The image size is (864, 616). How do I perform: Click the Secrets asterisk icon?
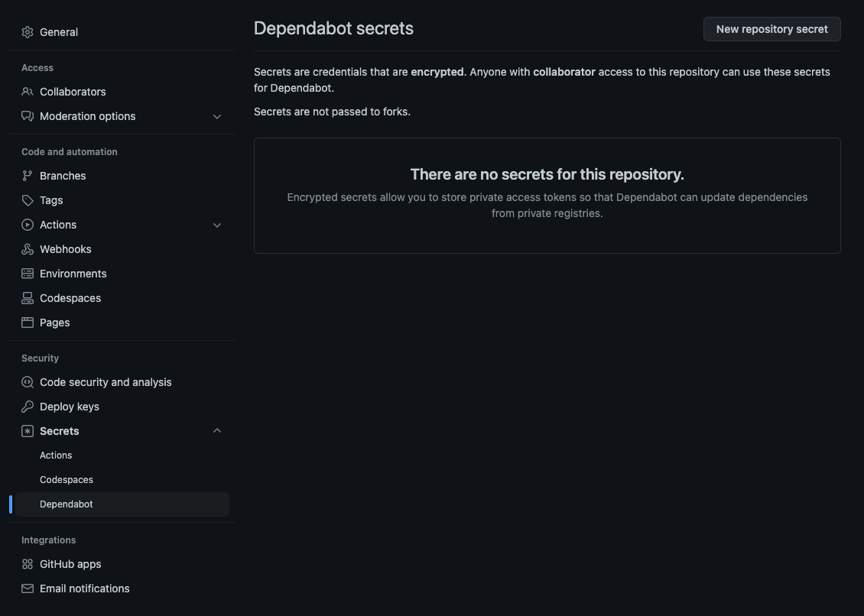pos(28,431)
